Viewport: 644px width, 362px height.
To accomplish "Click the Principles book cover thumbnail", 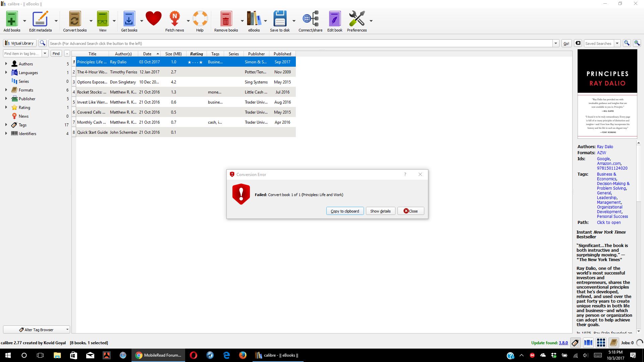I will coord(607,94).
